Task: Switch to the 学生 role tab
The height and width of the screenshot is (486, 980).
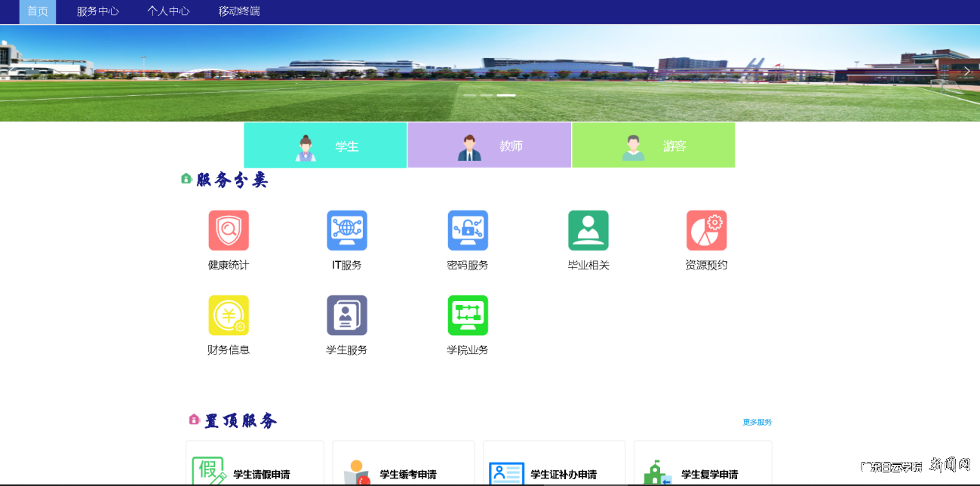Action: pos(325,145)
